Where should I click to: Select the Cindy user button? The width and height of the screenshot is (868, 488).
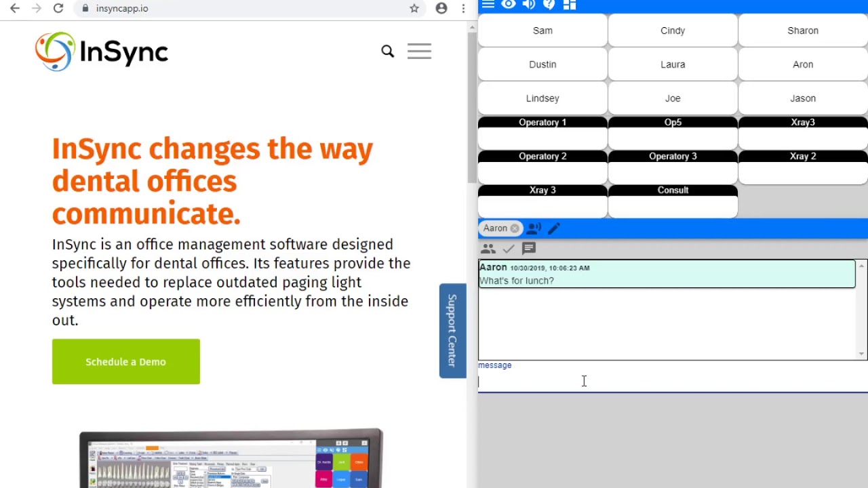pos(673,30)
